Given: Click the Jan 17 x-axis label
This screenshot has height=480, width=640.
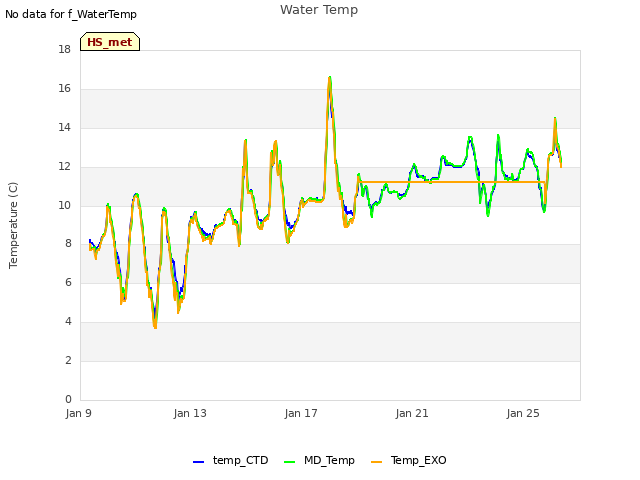Looking at the screenshot, I should point(301,413).
